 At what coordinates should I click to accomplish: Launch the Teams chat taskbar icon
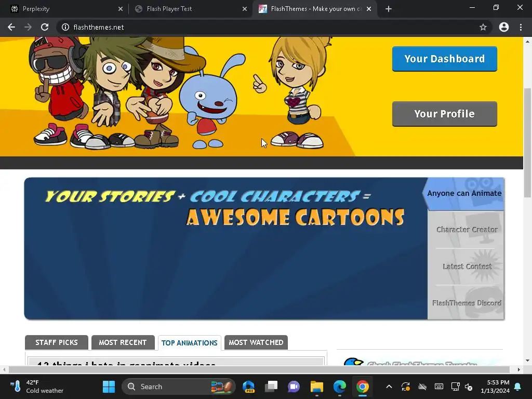pyautogui.click(x=294, y=387)
